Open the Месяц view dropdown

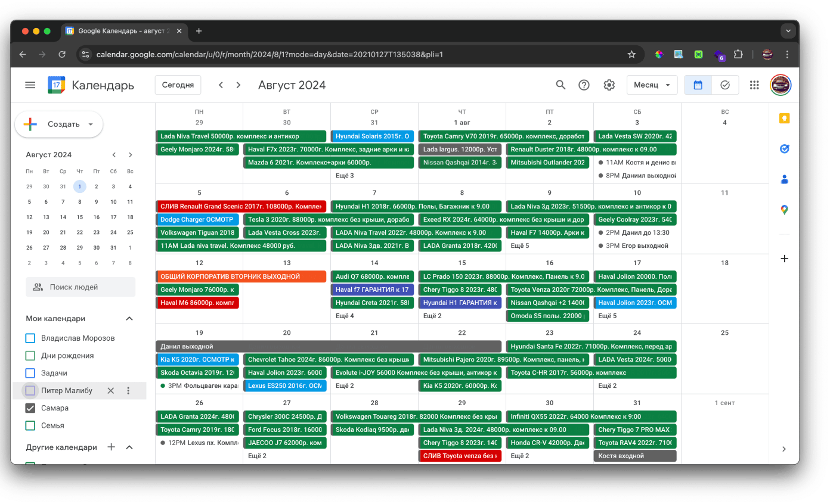tap(652, 85)
